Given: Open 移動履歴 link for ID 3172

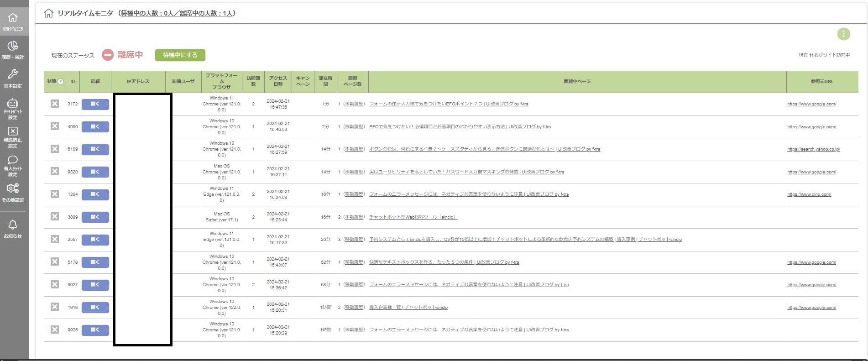Looking at the screenshot, I should pyautogui.click(x=354, y=104).
